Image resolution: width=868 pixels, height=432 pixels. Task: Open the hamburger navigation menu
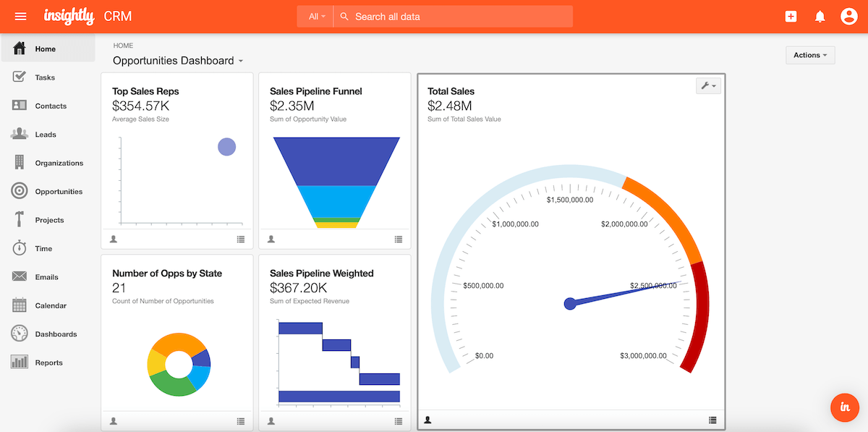click(x=20, y=17)
